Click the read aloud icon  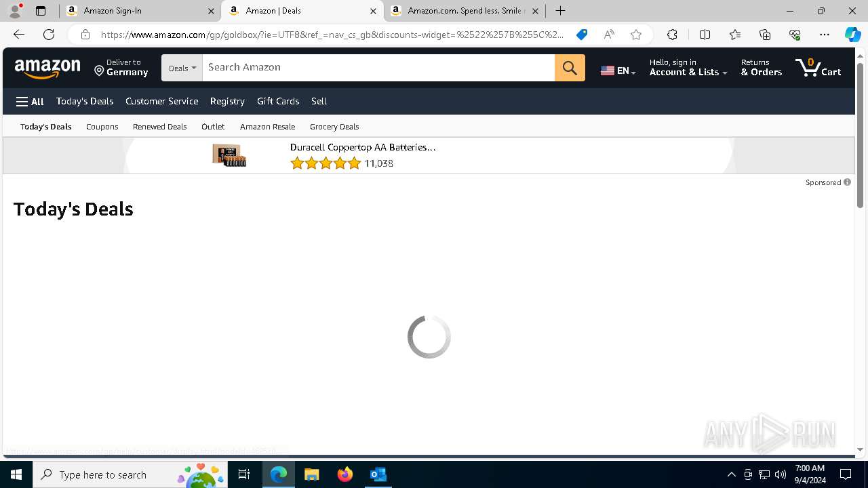tap(609, 35)
